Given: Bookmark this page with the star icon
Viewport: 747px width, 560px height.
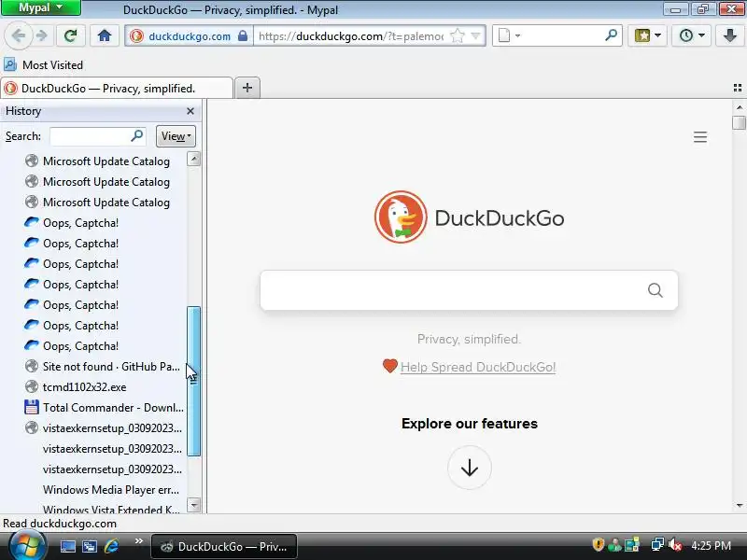Looking at the screenshot, I should pyautogui.click(x=458, y=35).
